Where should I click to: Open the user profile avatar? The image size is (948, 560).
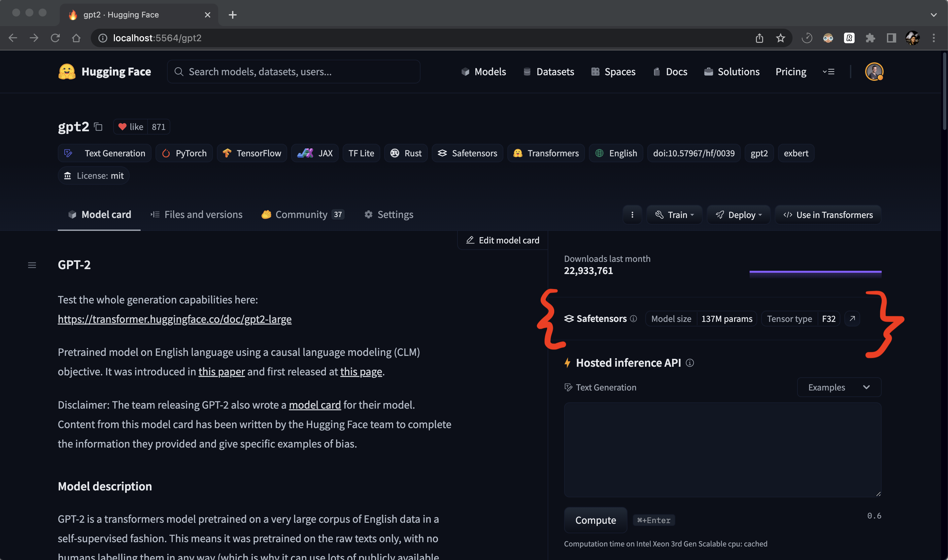874,72
